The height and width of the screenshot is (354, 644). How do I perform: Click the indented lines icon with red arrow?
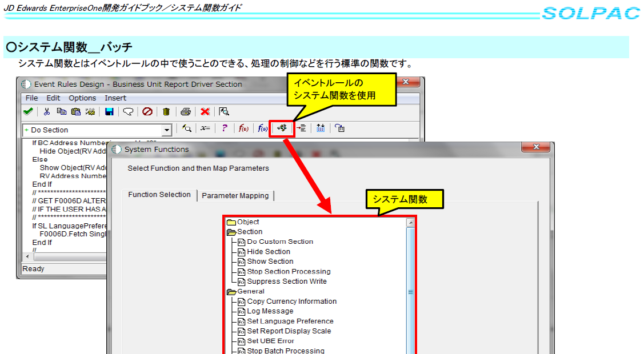[301, 128]
